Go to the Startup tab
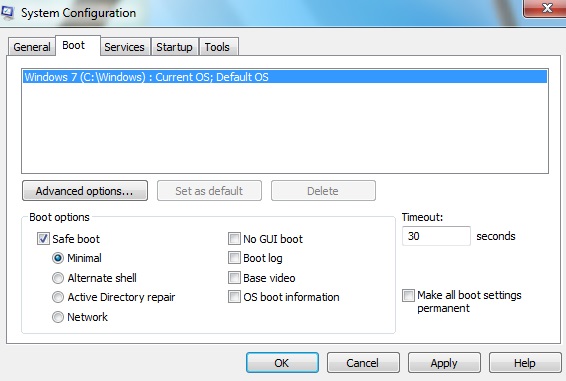Viewport: 566px width, 381px height. pyautogui.click(x=174, y=47)
